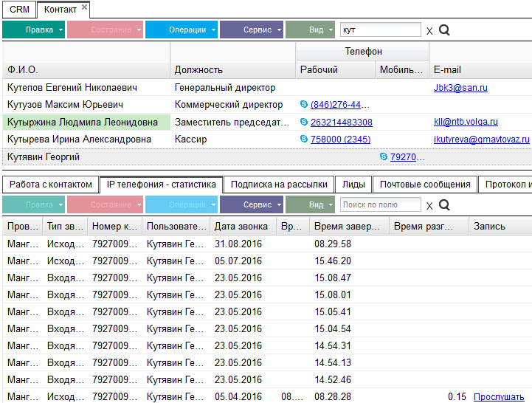The height and width of the screenshot is (403, 532).
Task: Open the Протокол tab
Action: pyautogui.click(x=505, y=185)
